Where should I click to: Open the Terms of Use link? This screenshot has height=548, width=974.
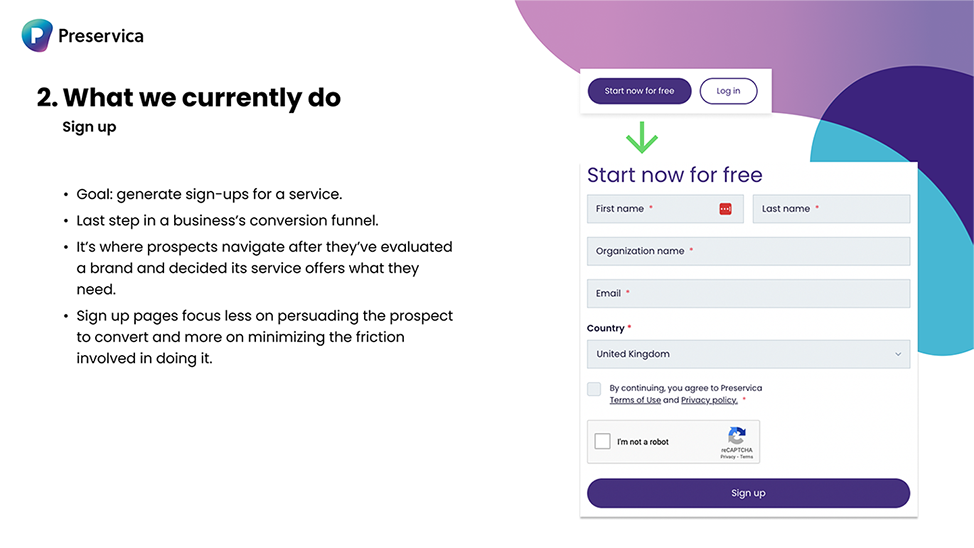(x=635, y=400)
